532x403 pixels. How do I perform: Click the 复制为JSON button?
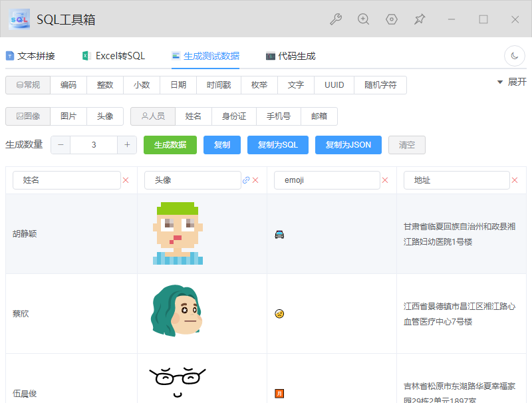tap(348, 145)
